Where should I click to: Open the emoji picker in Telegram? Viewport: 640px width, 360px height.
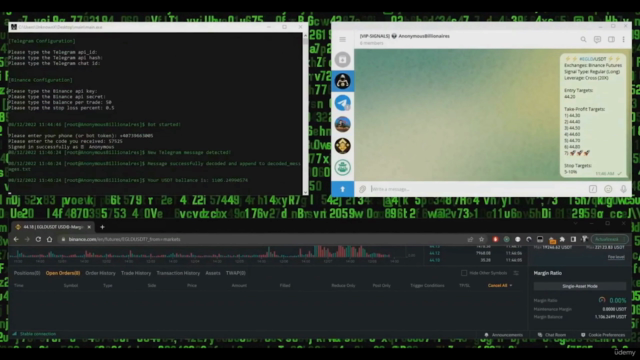[608, 189]
